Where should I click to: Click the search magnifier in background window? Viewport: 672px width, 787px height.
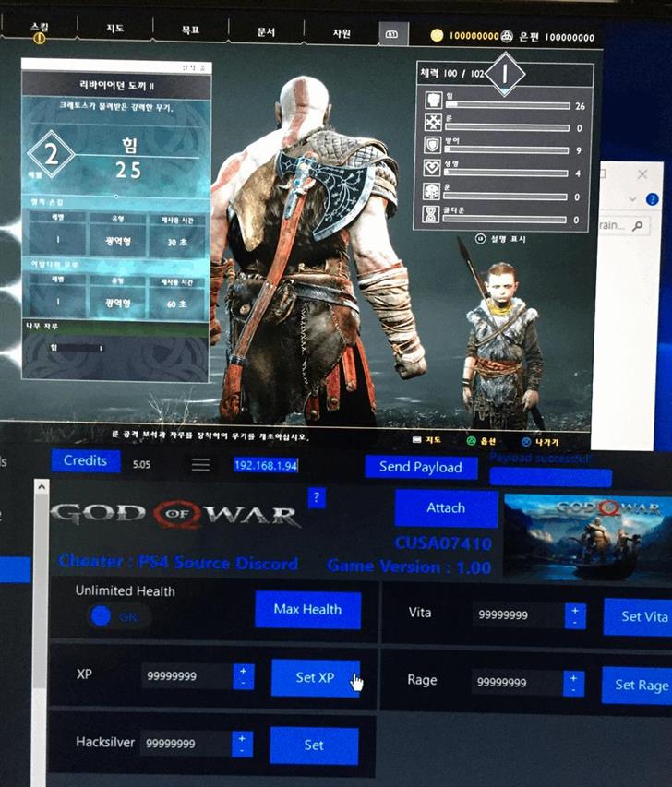637,226
